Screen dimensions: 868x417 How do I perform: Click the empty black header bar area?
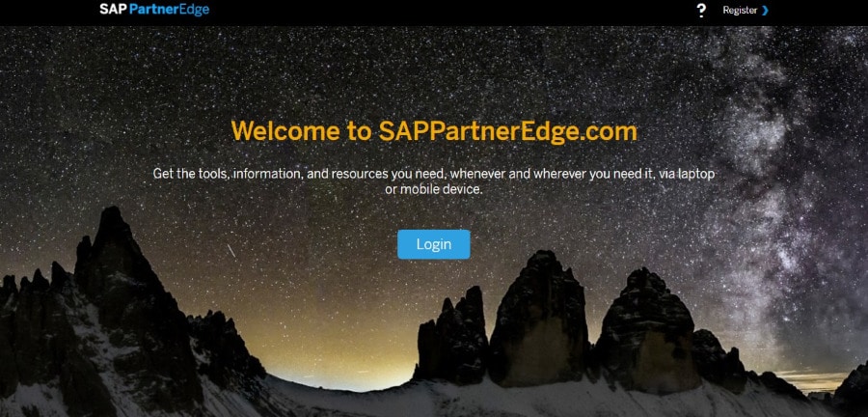click(x=443, y=11)
